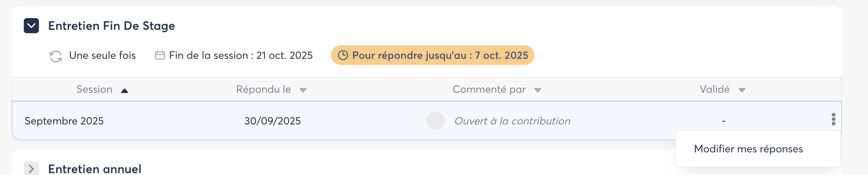The width and height of the screenshot is (868, 175).
Task: Click the Entretien annuel heading
Action: [95, 169]
